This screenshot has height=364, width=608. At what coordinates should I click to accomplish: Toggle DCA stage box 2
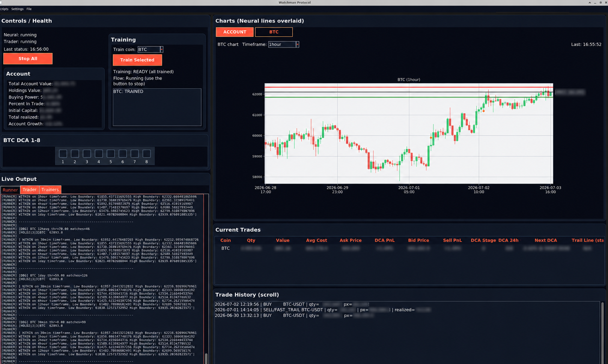(75, 154)
